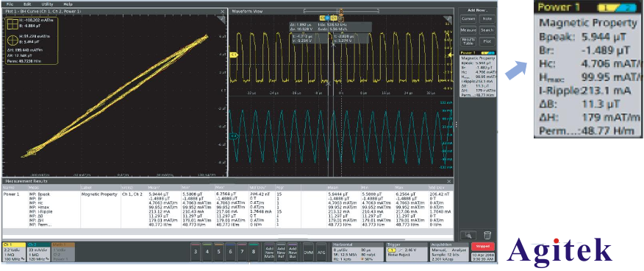
Task: Click the C2 channel handle on waveform
Action: 235,135
